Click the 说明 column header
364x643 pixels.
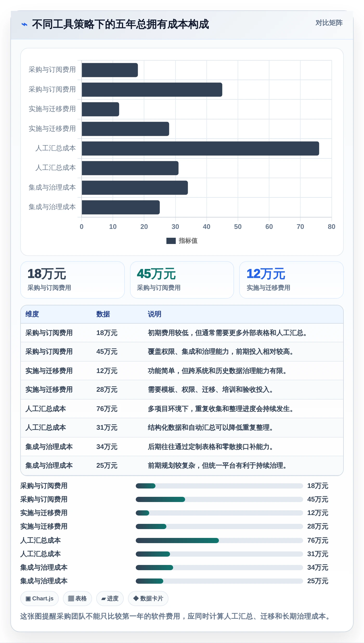154,314
